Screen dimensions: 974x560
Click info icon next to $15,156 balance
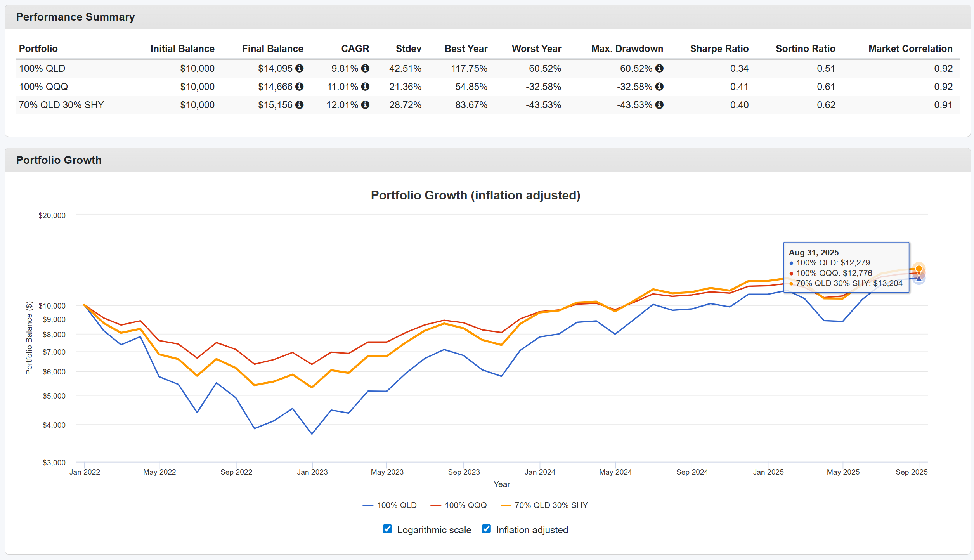(x=299, y=105)
